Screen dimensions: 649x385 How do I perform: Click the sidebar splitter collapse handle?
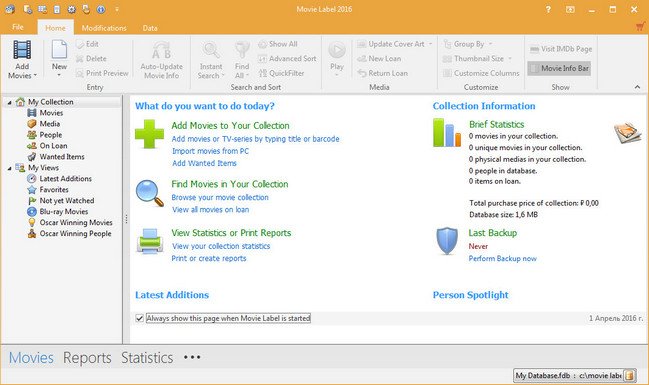[x=126, y=219]
